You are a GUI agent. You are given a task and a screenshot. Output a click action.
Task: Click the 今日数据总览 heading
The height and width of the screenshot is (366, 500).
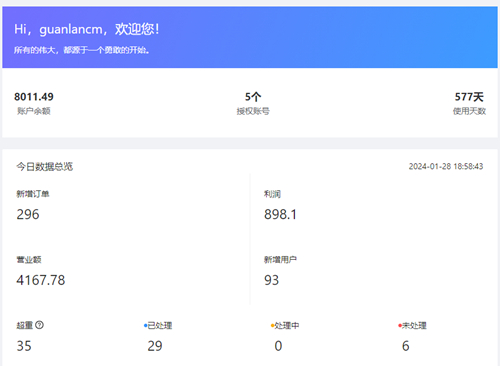click(45, 166)
